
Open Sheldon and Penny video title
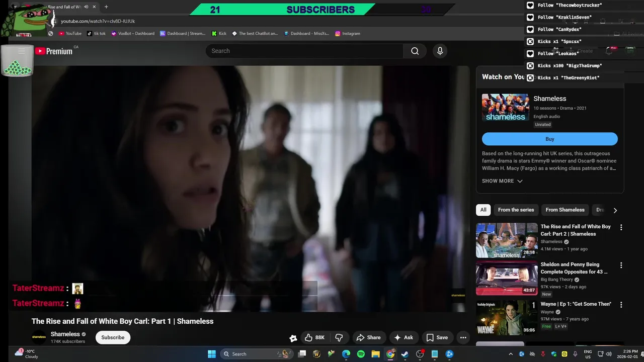[x=574, y=268]
